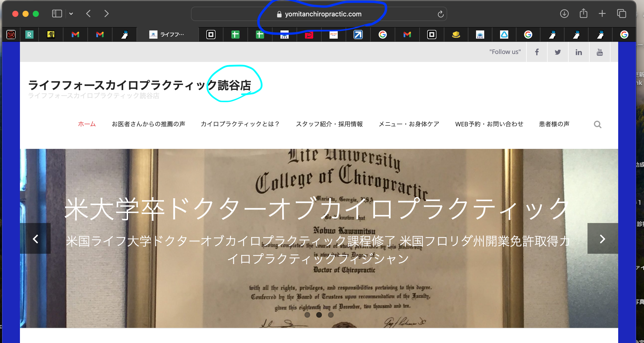Screen dimensions: 644x343
Task: Open the YouTube follow icon
Action: (600, 52)
